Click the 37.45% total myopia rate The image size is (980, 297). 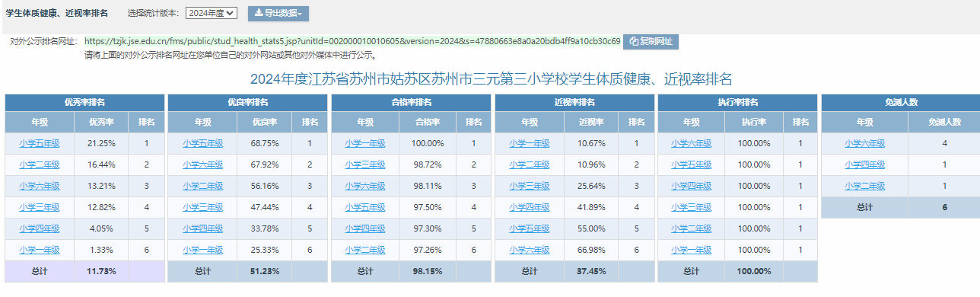[590, 271]
